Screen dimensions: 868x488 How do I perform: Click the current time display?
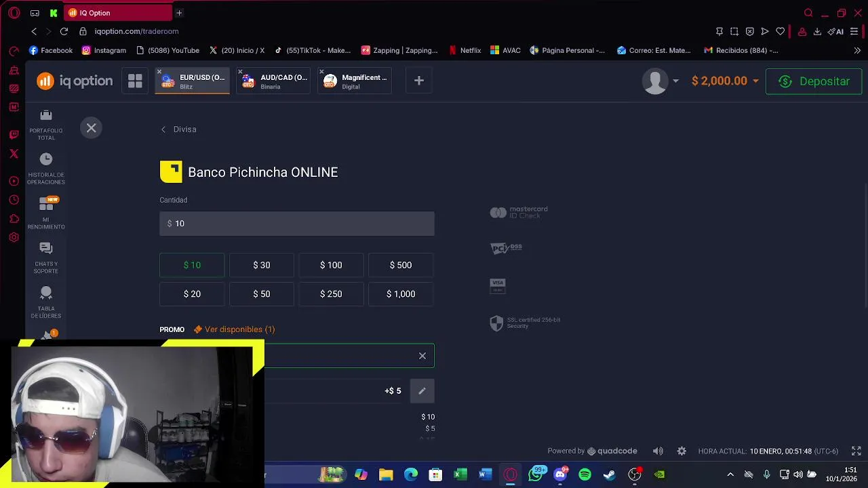[768, 451]
